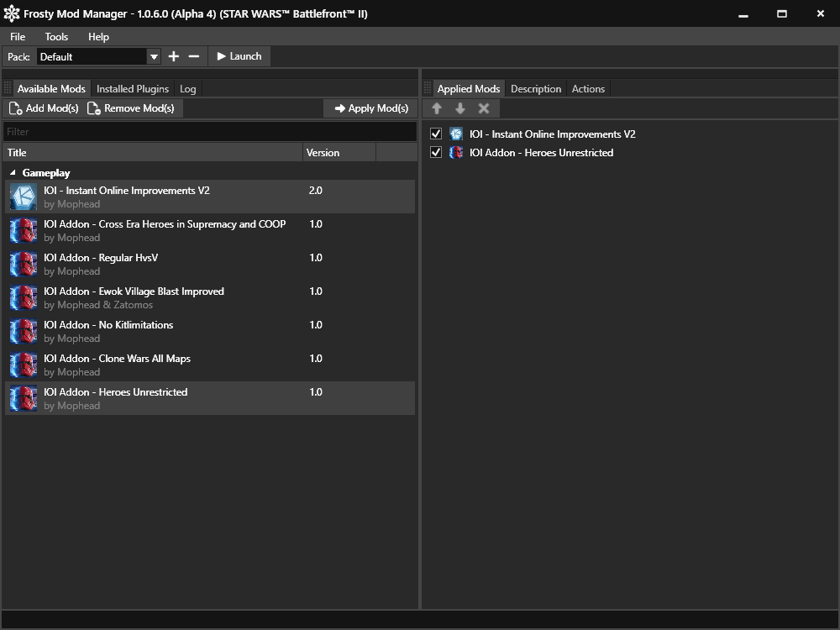Click Applied Mods panel drag grip
Screen dimensions: 840x630
click(428, 88)
